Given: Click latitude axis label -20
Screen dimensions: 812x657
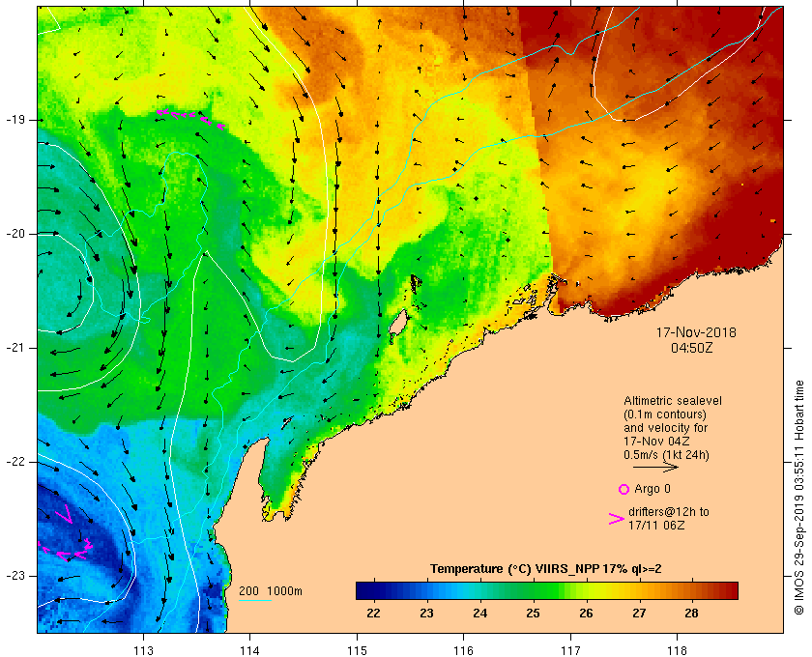Looking at the screenshot, I should pos(15,234).
